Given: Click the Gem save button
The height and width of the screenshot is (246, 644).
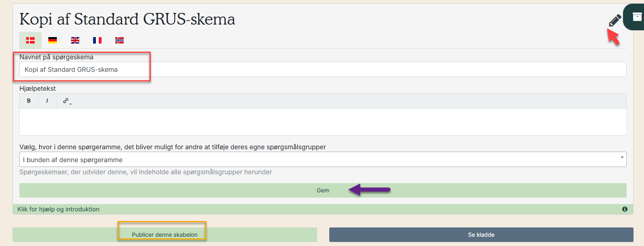Looking at the screenshot, I should pos(323,190).
